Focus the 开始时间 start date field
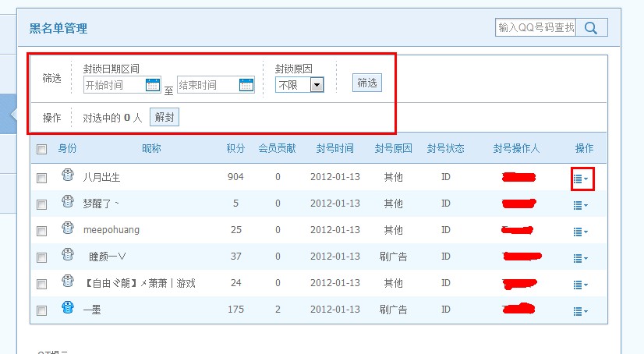The width and height of the screenshot is (644, 354). tap(113, 85)
